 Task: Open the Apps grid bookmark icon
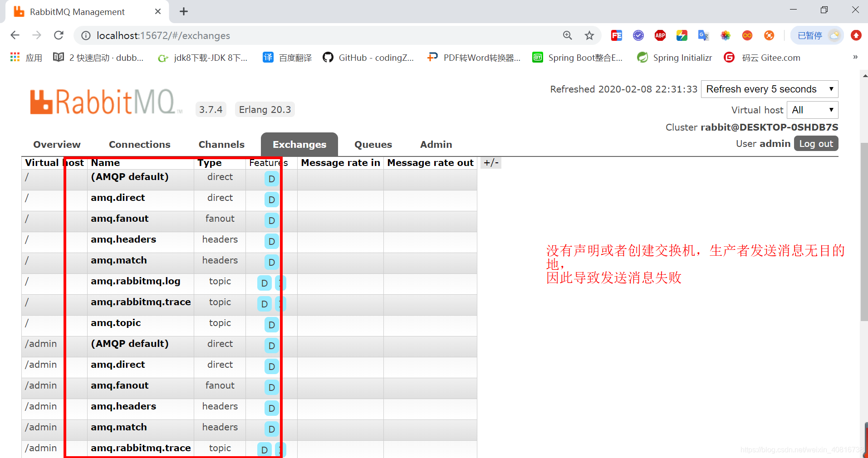(x=15, y=57)
